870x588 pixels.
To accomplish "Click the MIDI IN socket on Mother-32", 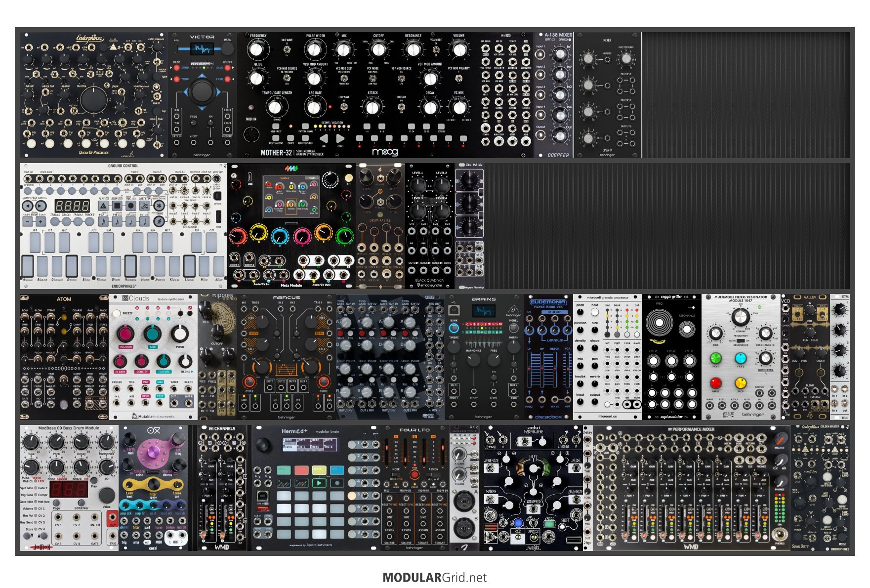I will point(251,134).
